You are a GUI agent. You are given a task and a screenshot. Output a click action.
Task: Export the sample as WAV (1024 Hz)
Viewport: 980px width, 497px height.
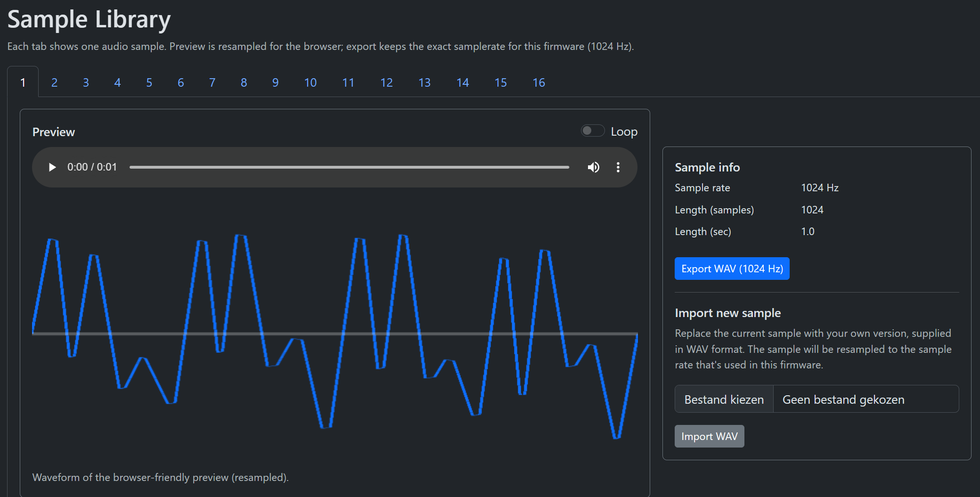732,269
